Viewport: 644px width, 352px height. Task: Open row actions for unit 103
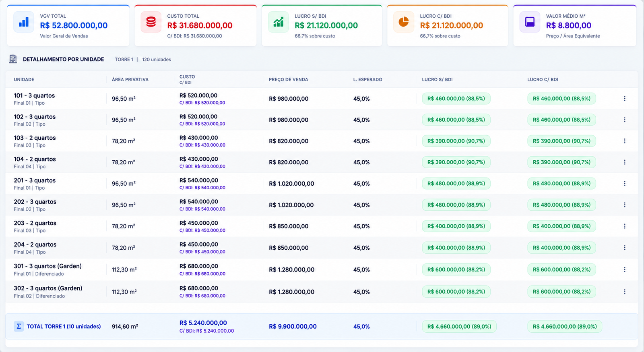[x=625, y=141]
